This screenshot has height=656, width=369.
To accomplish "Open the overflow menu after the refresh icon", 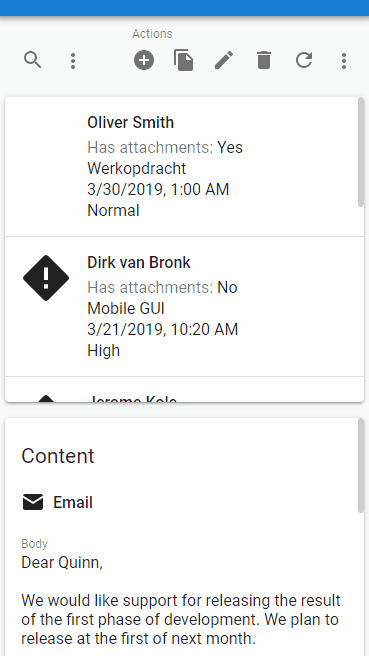I will (344, 61).
